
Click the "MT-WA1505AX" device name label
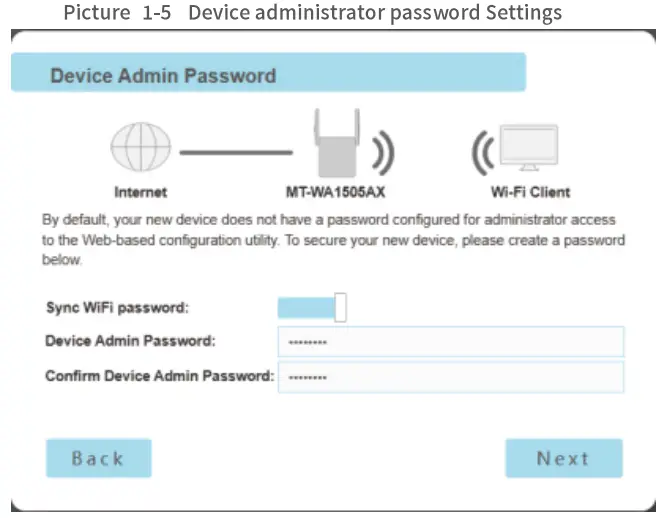tap(335, 191)
